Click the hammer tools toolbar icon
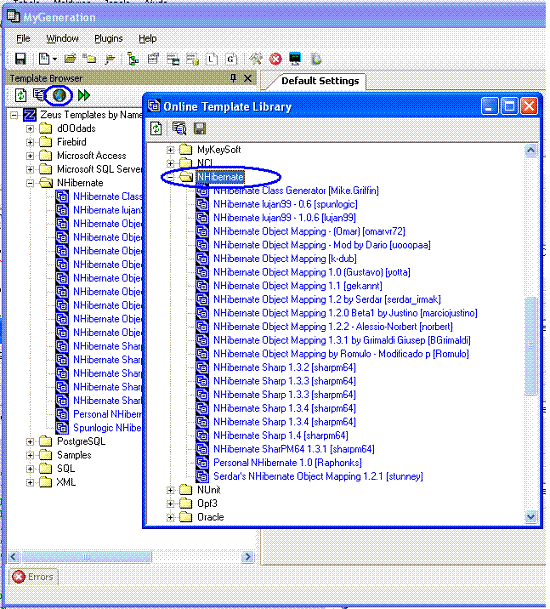The image size is (550, 609). coord(256,59)
